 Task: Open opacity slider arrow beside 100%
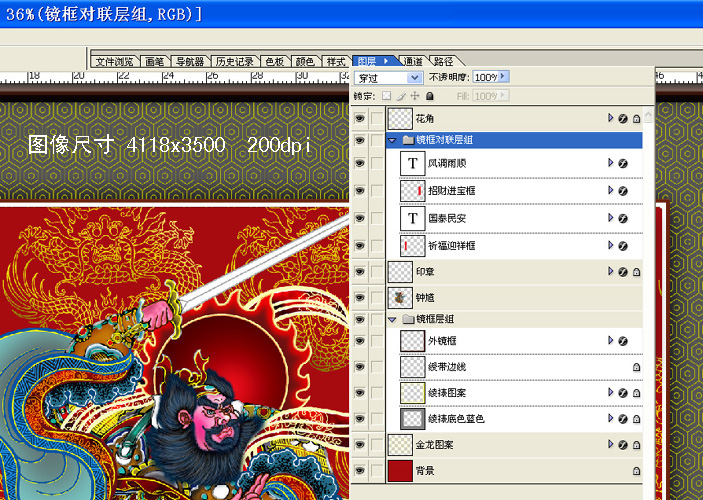pyautogui.click(x=503, y=77)
